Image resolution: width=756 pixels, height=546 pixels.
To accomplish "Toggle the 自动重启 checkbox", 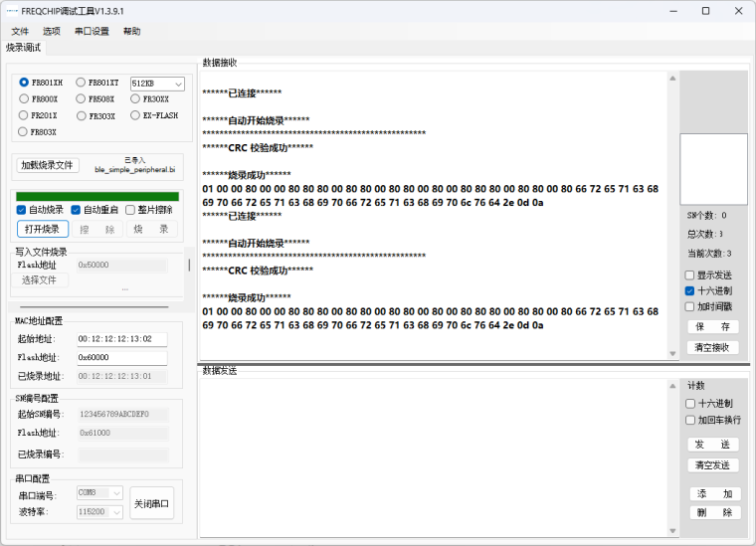I will (x=76, y=210).
